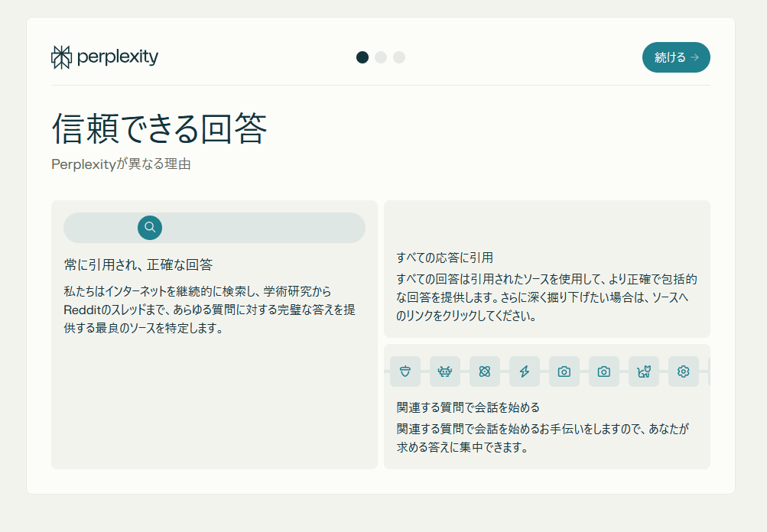Select the first dark page indicator dot

(x=362, y=57)
